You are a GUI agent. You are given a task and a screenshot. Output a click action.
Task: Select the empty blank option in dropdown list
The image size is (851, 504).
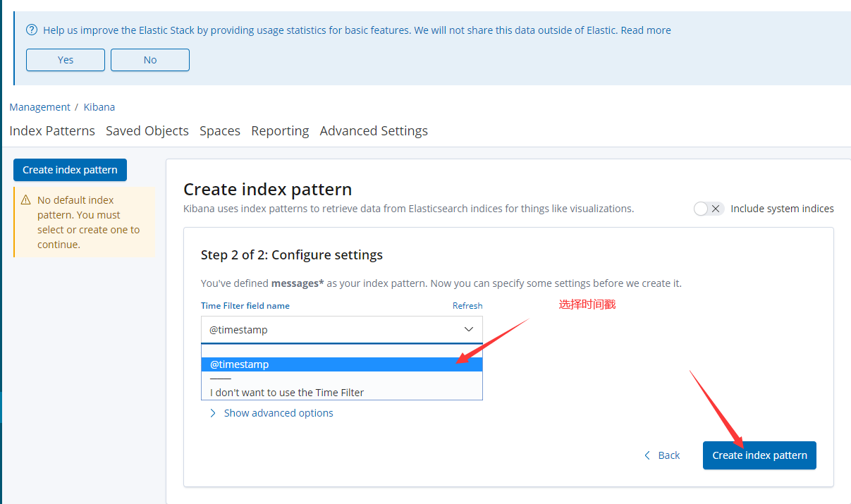pos(342,350)
